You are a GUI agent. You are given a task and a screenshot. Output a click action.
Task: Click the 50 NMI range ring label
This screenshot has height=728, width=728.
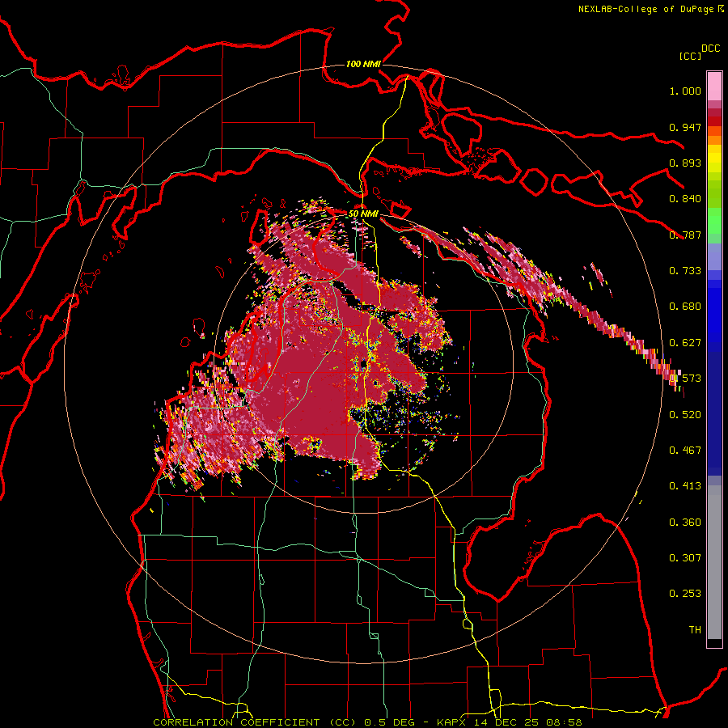pos(363,214)
